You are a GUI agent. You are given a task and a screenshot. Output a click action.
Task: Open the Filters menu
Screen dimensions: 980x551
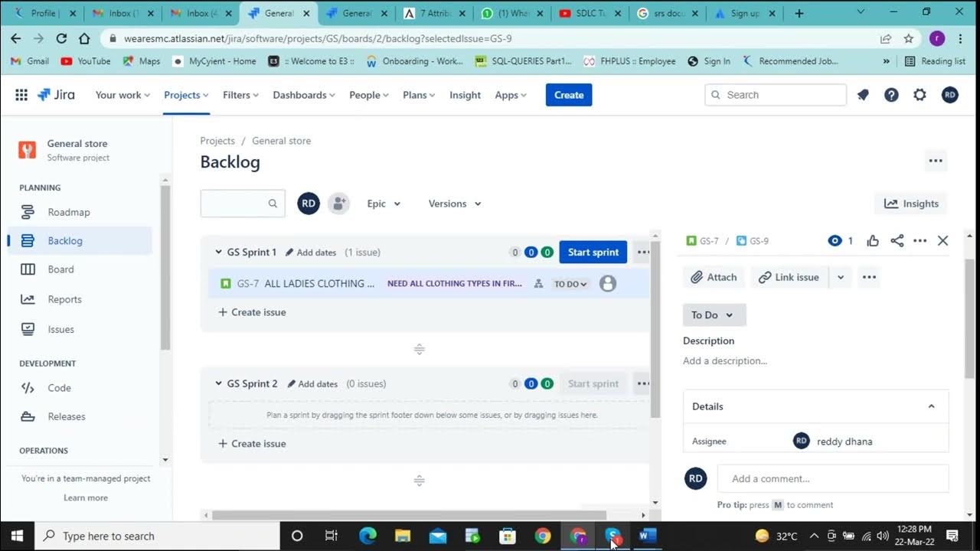tap(240, 95)
